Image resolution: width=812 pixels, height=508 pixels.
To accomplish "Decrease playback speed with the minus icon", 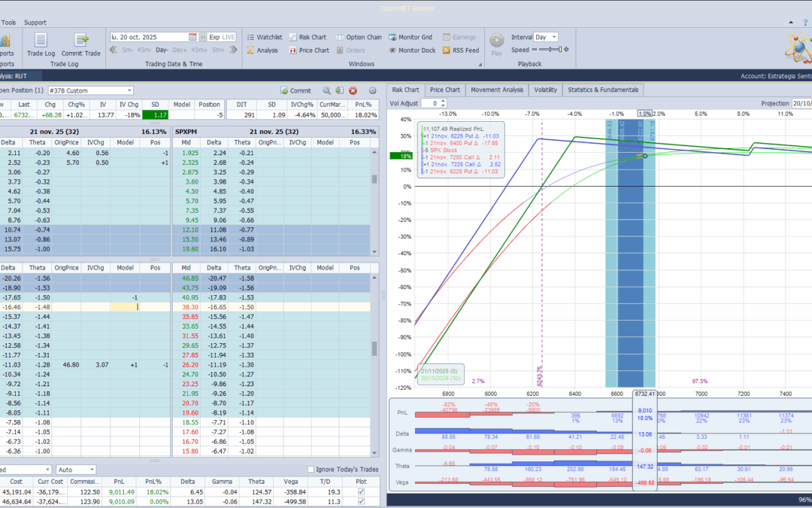I will click(x=535, y=50).
